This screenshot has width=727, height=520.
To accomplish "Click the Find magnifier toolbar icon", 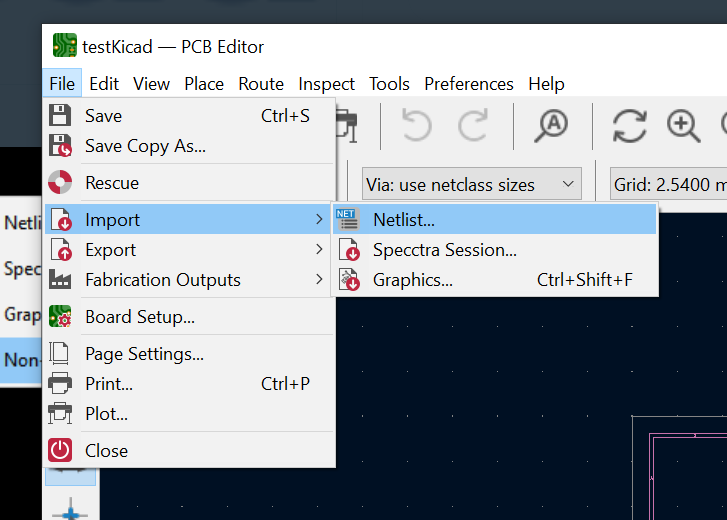I will [551, 125].
